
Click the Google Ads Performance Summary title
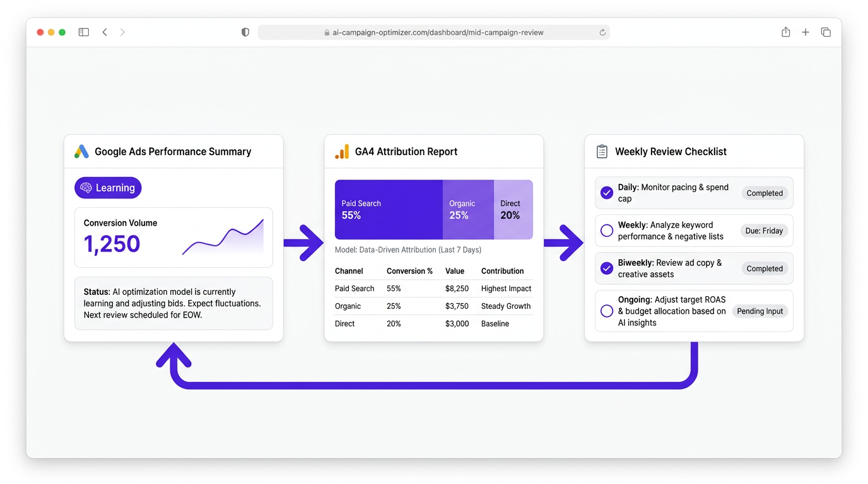pos(173,152)
